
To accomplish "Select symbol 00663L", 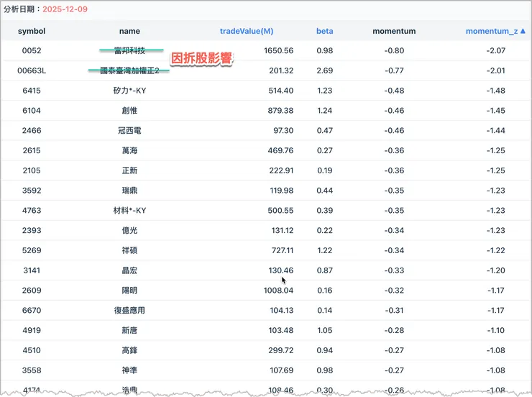I will point(32,70).
